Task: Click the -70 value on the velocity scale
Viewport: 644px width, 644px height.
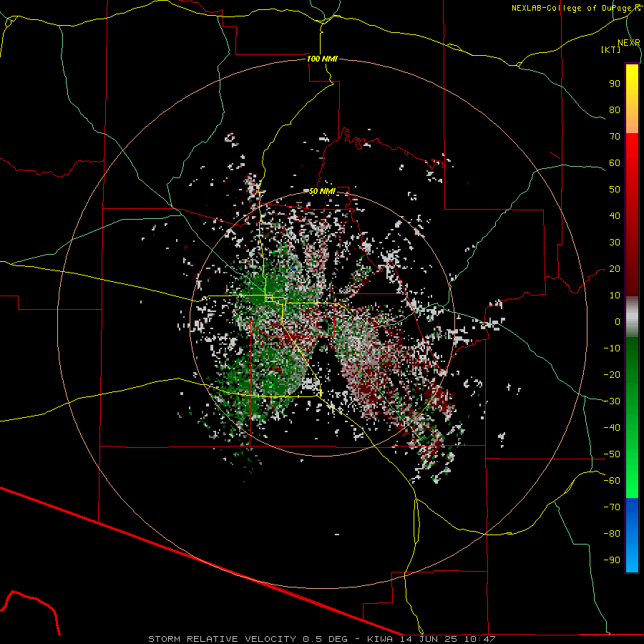Action: pyautogui.click(x=612, y=507)
